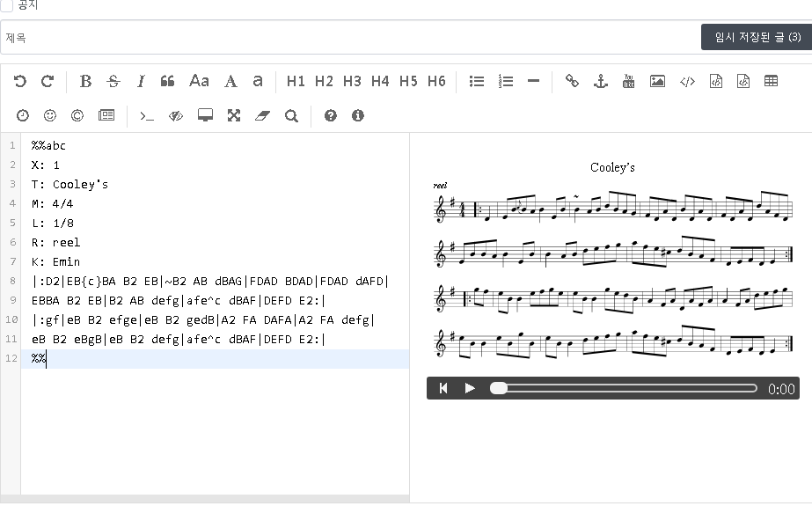
Task: Click the undo icon in the toolbar
Action: [20, 81]
